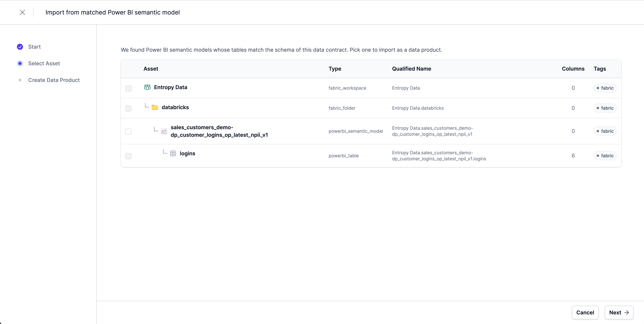Image resolution: width=644 pixels, height=324 pixels.
Task: Click the databricks folder icon
Action: pos(155,107)
